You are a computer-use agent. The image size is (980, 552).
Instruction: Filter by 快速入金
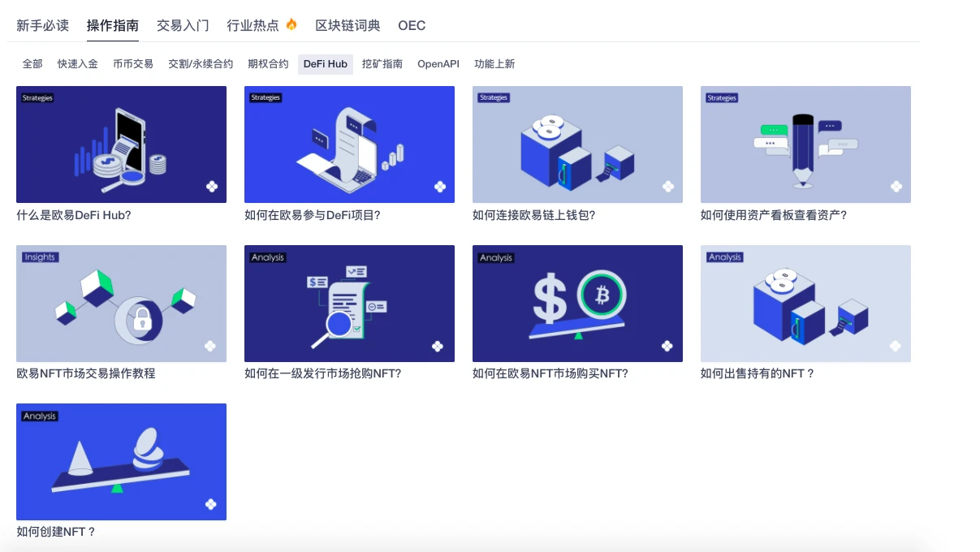(78, 64)
